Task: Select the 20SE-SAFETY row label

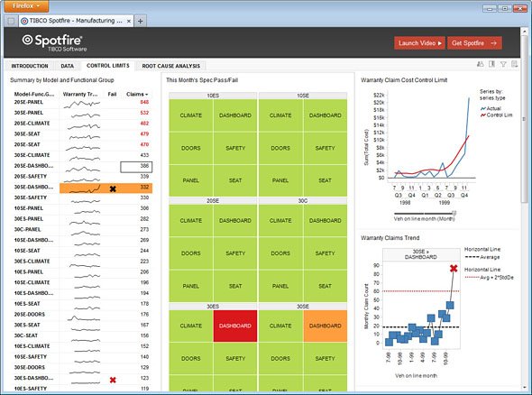Action: [x=31, y=176]
